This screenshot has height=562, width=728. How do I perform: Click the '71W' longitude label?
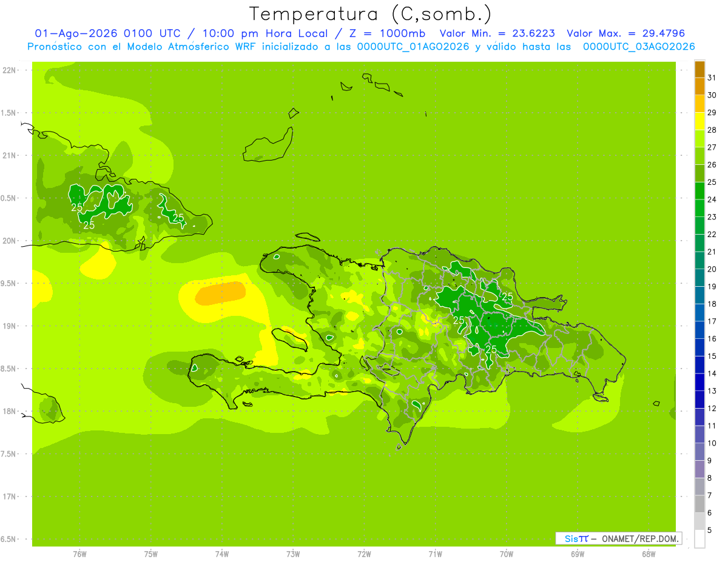436,554
